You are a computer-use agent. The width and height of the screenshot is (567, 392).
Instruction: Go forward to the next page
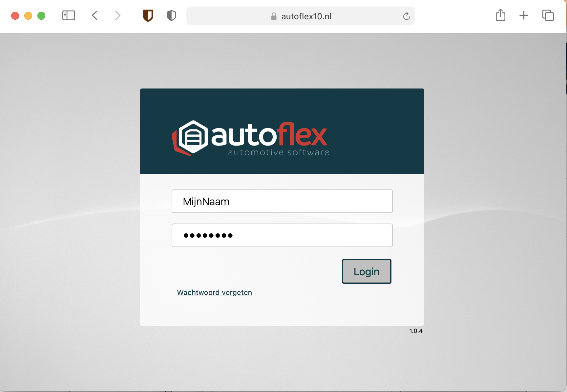point(117,15)
